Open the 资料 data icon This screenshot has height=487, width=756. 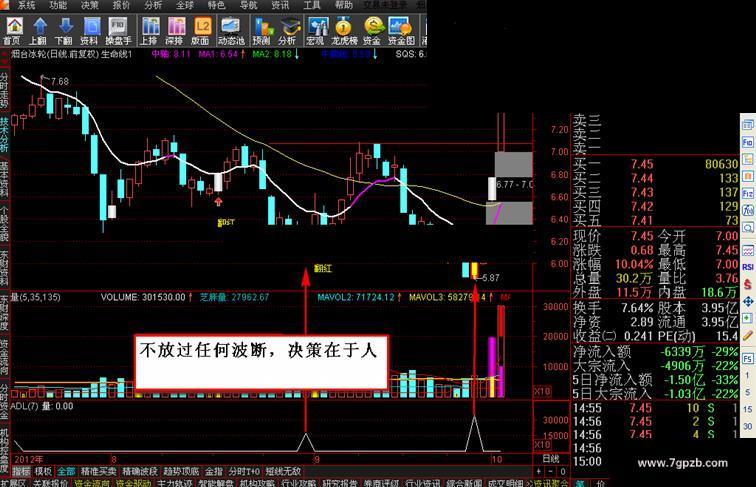pyautogui.click(x=90, y=31)
